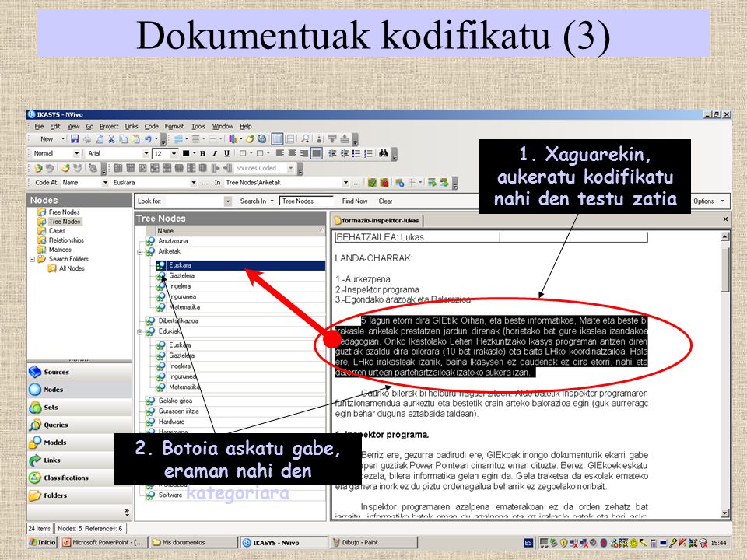Click the Increase Indent icon
Screen dimensions: 747x560
[x=344, y=153]
